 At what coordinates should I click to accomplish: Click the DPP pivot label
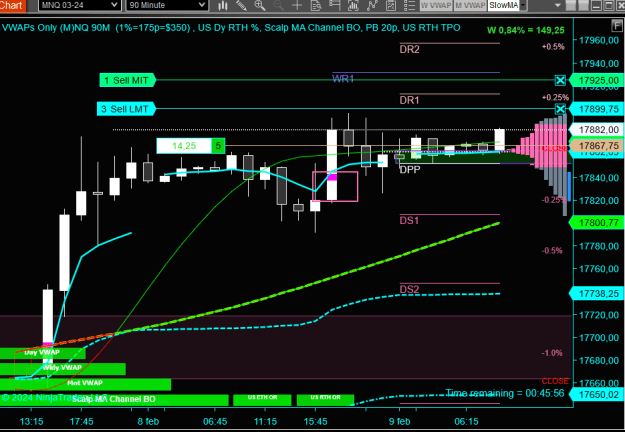[410, 170]
